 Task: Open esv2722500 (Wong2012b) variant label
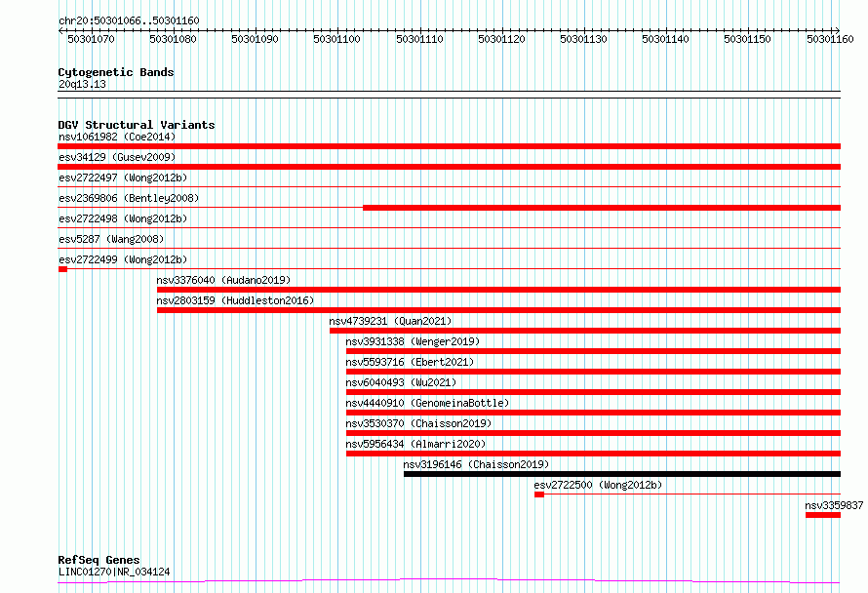(598, 485)
